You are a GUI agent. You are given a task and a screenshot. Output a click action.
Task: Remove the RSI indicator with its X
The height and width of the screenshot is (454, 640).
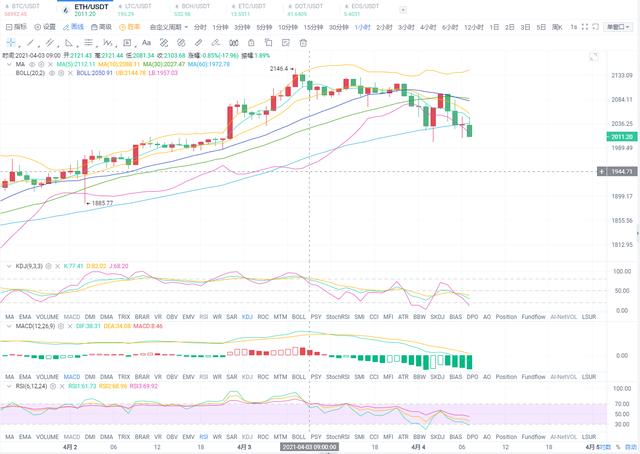[x=62, y=386]
